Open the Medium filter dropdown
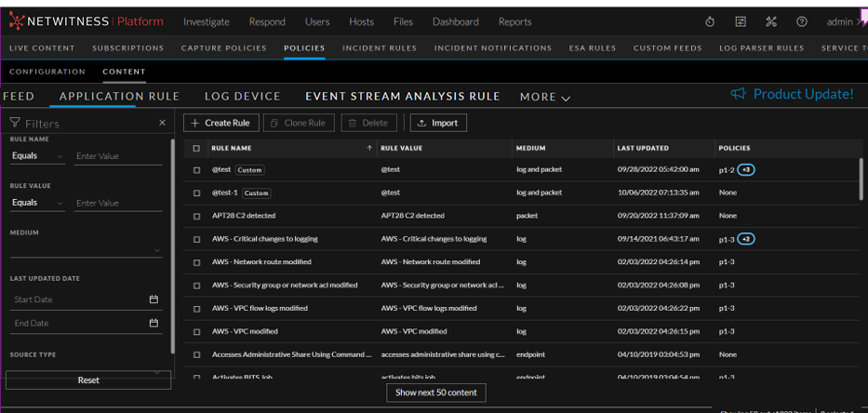 pyautogui.click(x=86, y=249)
